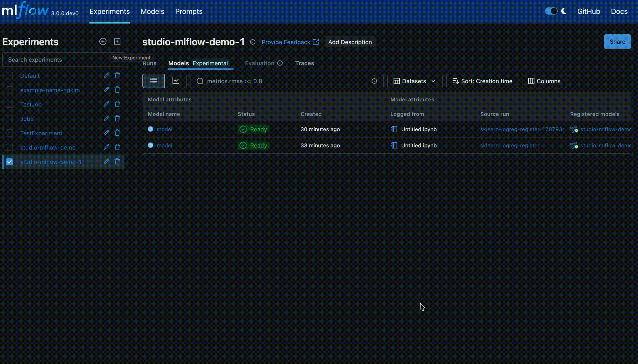
Task: Open the Sort: Creation time menu
Action: 482,81
